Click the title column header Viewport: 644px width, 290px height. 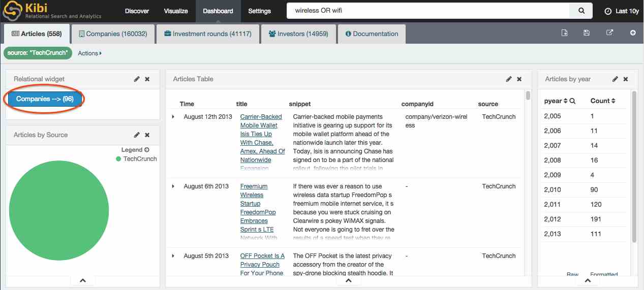tap(241, 104)
